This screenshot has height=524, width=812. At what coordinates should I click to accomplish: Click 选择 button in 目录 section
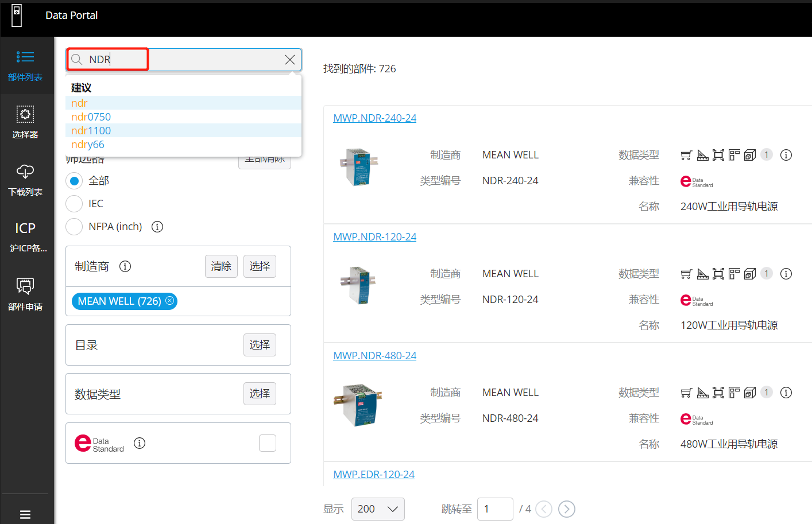(260, 345)
